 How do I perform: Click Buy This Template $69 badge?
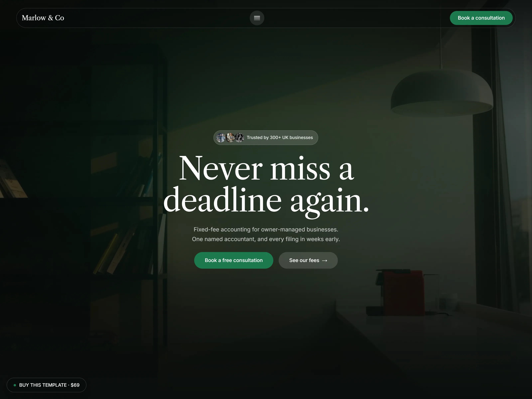click(46, 385)
